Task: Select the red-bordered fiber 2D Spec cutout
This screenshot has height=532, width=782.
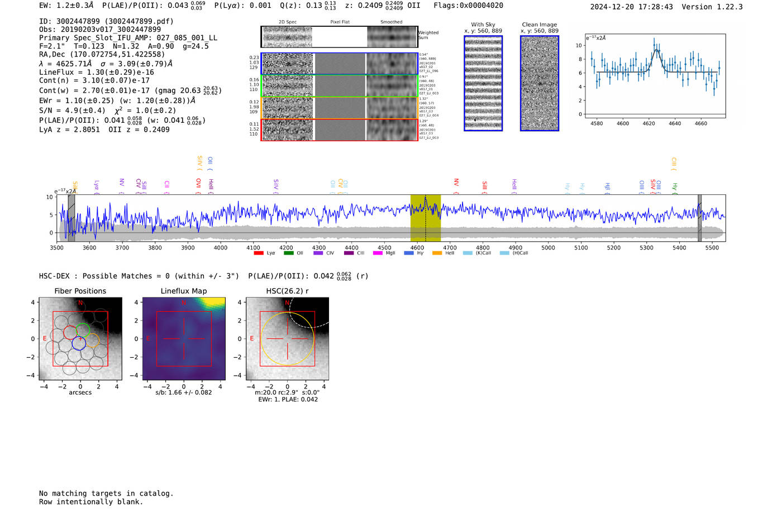Action: click(288, 130)
